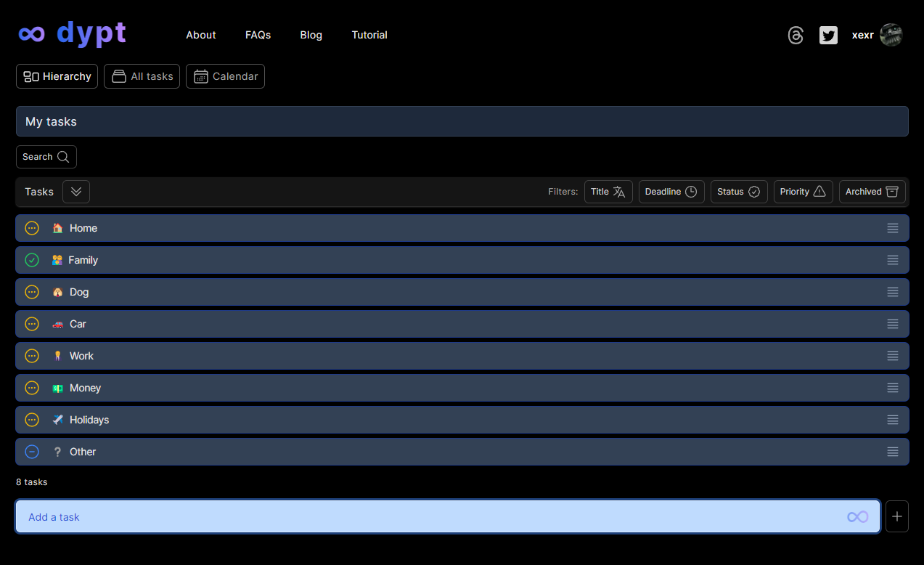Open the Priority filter
Viewport: 924px width, 565px height.
click(802, 192)
